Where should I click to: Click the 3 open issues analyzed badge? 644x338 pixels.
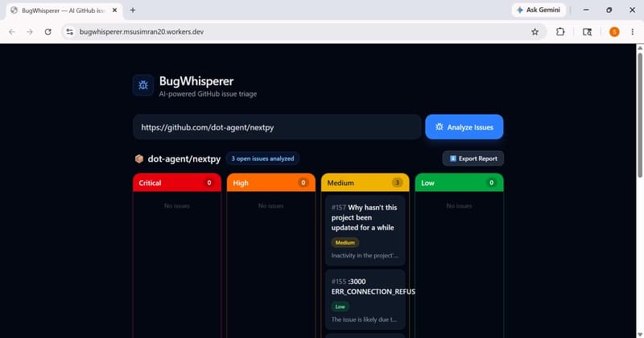(262, 159)
